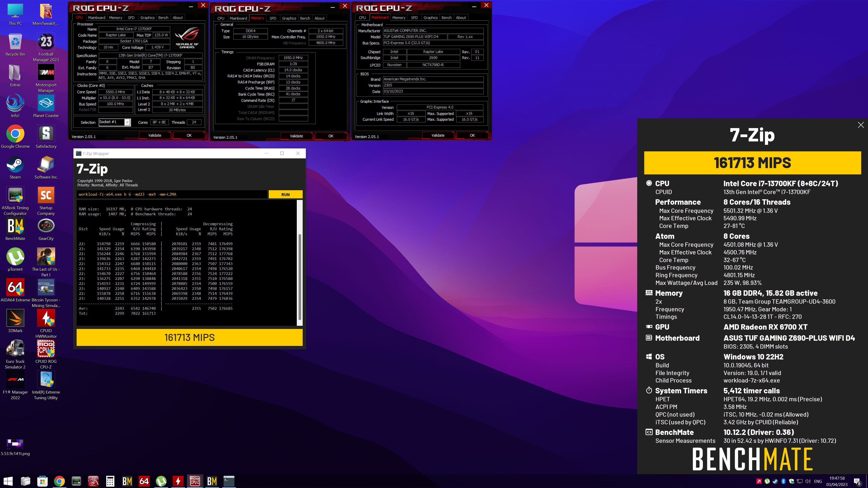Switch to Mainboard tab in first CPU-Z window
Image resolution: width=868 pixels, height=488 pixels.
pos(97,18)
